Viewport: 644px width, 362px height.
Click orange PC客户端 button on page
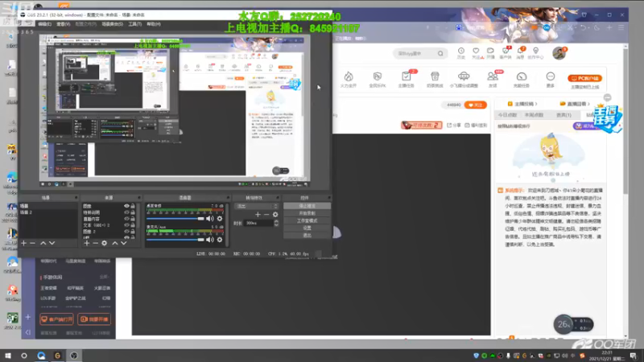pos(585,78)
